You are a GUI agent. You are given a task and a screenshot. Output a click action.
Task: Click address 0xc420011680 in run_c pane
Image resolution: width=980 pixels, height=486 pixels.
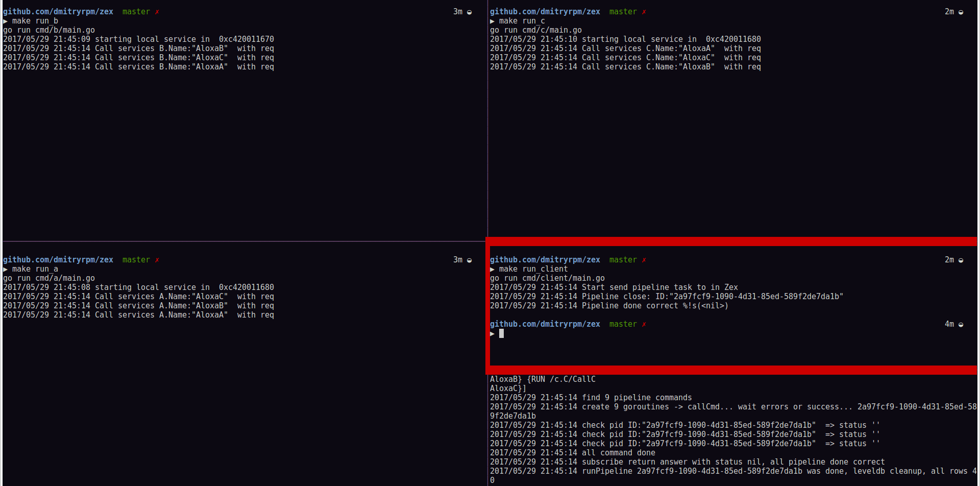(x=733, y=39)
